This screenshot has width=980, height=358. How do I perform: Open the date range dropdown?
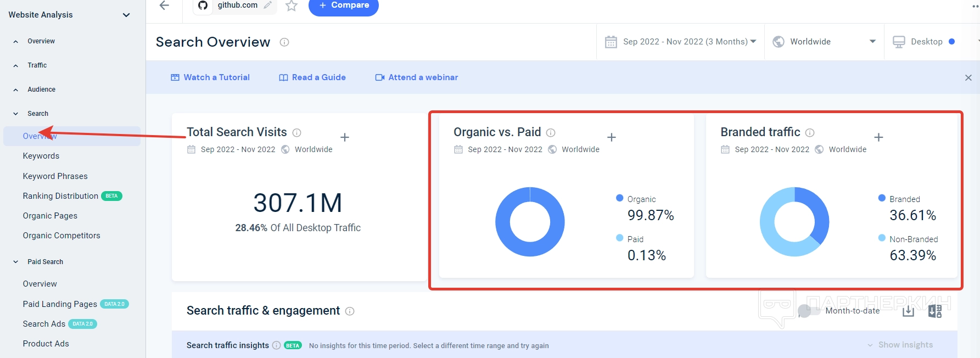[681, 42]
